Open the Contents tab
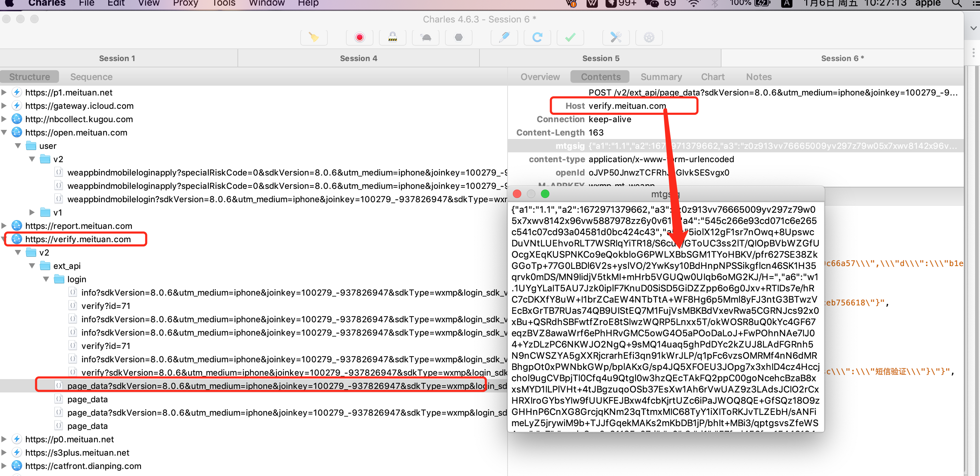Image resolution: width=980 pixels, height=476 pixels. point(600,77)
